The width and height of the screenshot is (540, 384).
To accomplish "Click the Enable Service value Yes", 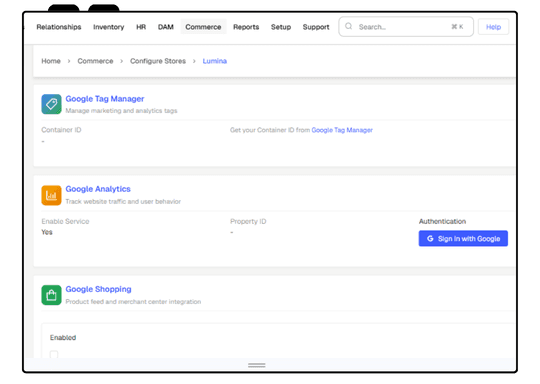I will click(47, 232).
